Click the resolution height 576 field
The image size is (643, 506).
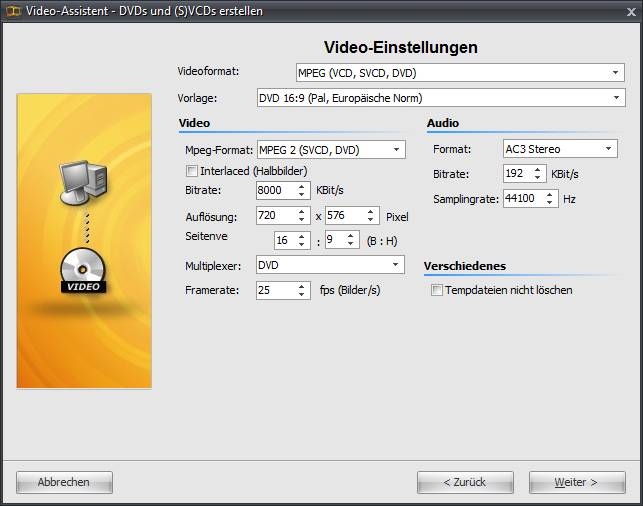[344, 216]
